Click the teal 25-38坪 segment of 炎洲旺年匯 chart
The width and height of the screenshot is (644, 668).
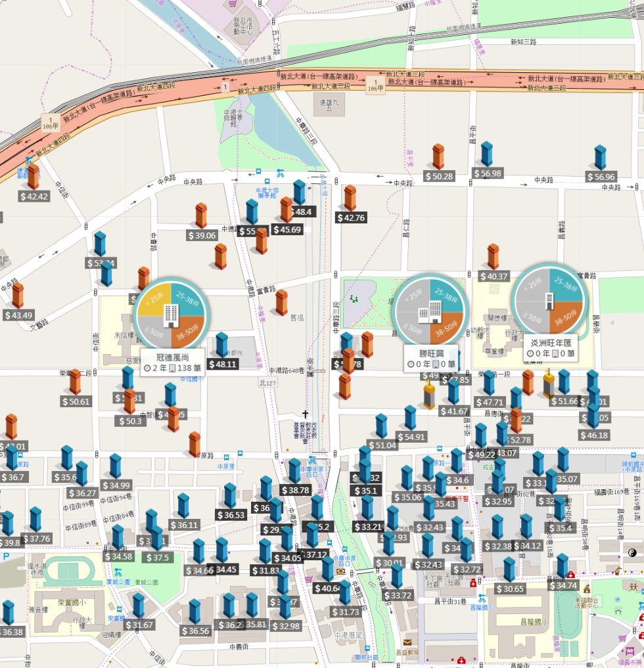coord(566,284)
